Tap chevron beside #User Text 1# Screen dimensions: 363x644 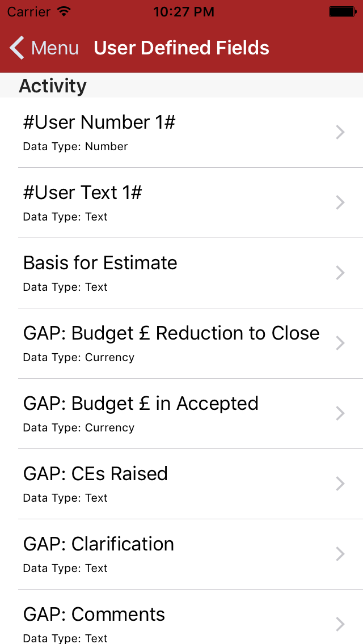(x=340, y=203)
